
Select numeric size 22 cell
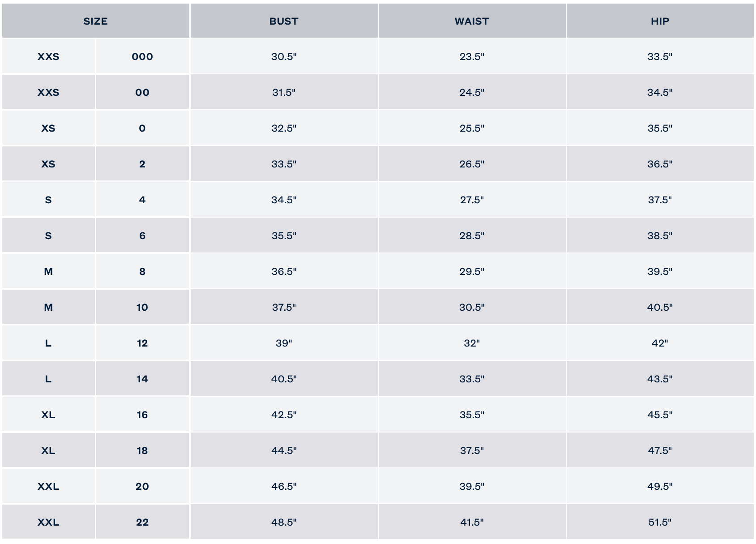[142, 522]
